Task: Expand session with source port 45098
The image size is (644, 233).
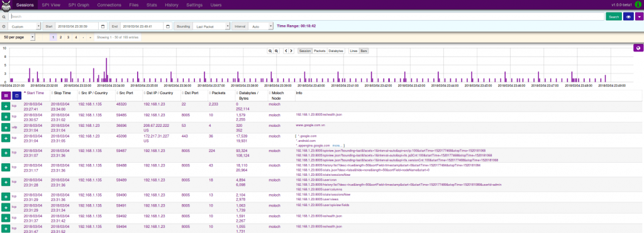Action: (x=6, y=138)
